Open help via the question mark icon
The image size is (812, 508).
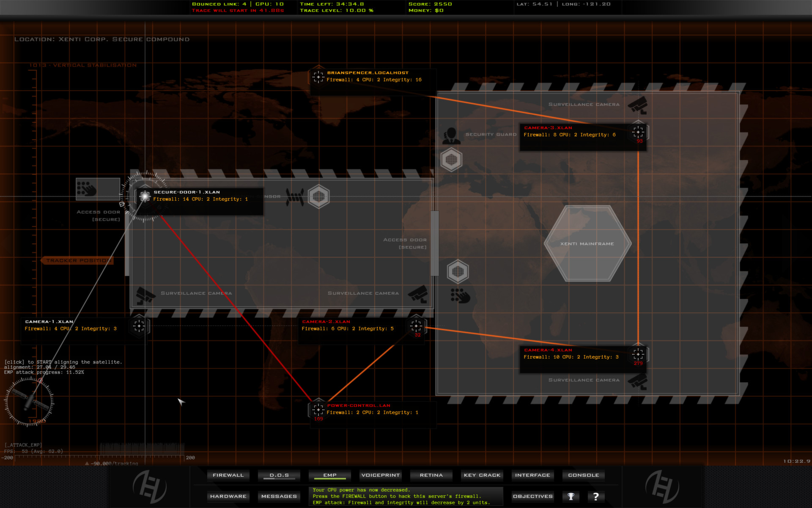coord(596,496)
